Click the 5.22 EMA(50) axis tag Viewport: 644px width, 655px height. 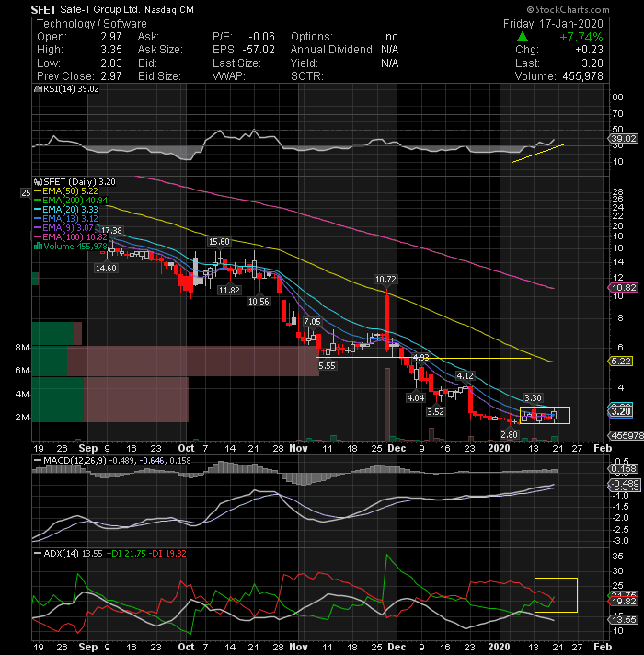[x=621, y=361]
